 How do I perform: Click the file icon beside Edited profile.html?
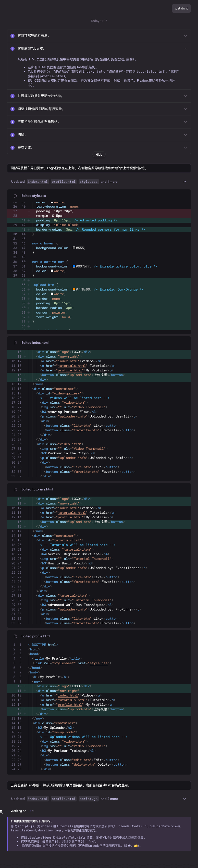[x=16, y=636]
